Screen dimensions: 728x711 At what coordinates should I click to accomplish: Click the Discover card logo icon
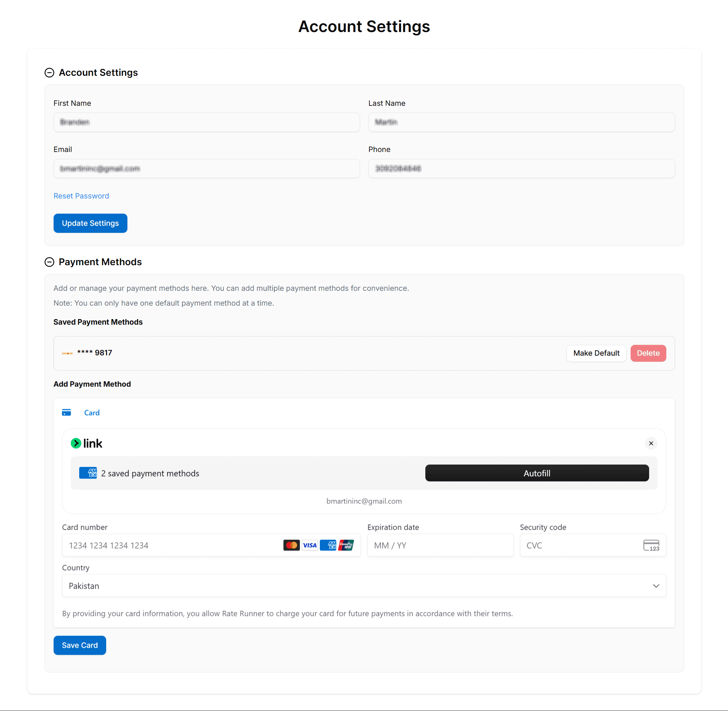pyautogui.click(x=67, y=353)
